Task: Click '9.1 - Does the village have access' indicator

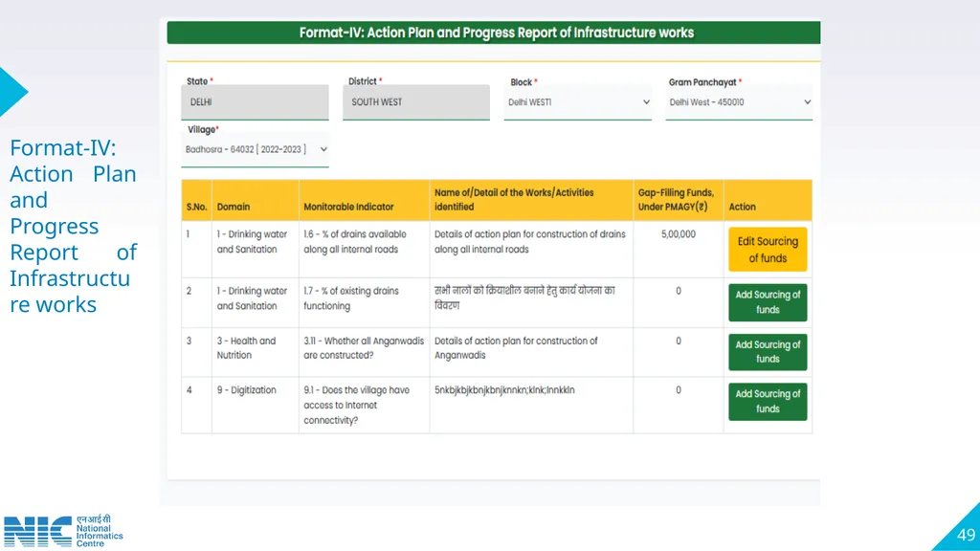Action: 356,405
